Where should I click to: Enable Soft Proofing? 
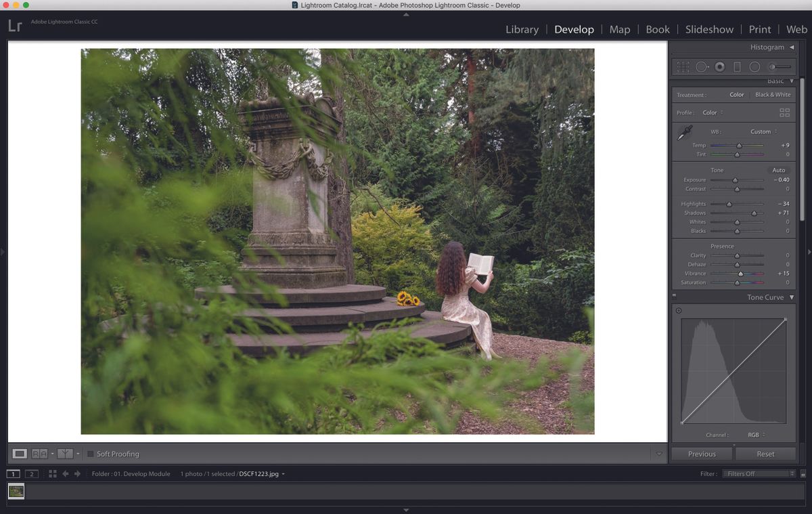pos(90,454)
